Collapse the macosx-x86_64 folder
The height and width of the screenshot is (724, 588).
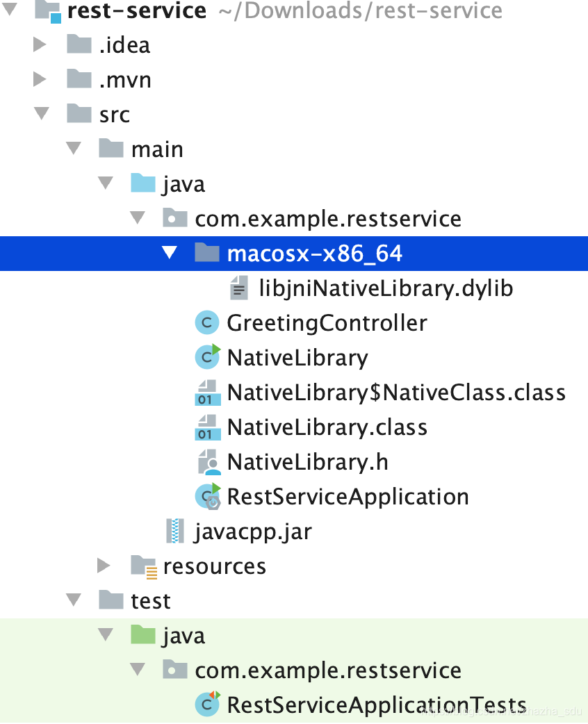point(170,253)
